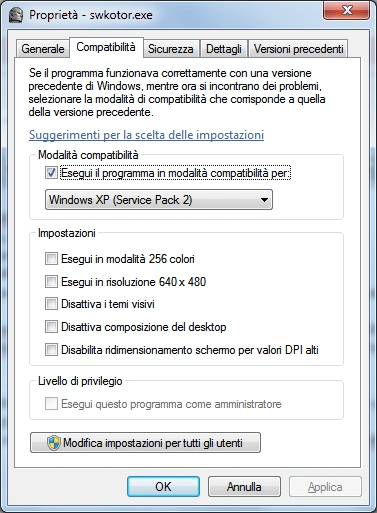Click the swkotor.exe title bar icon
377x513 pixels.
click(x=16, y=15)
